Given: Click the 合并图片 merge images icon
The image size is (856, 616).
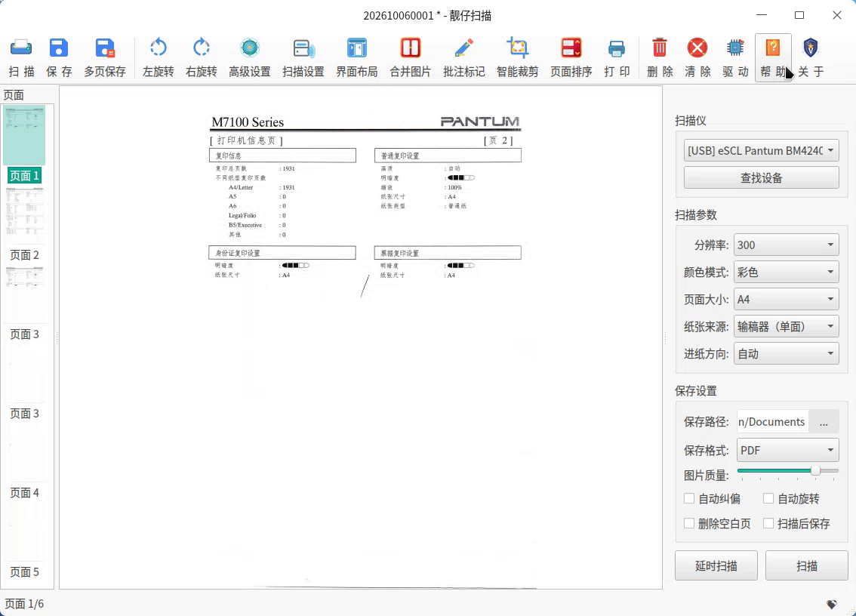Looking at the screenshot, I should point(411,57).
